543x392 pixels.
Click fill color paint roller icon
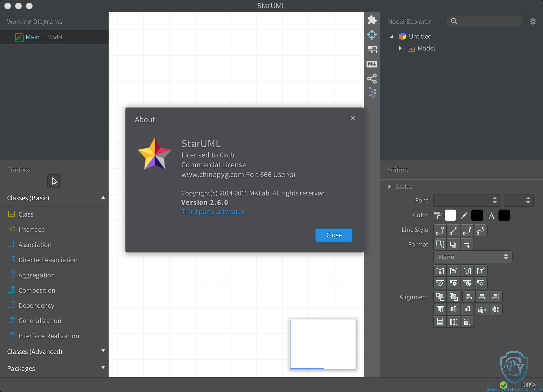pyautogui.click(x=438, y=216)
